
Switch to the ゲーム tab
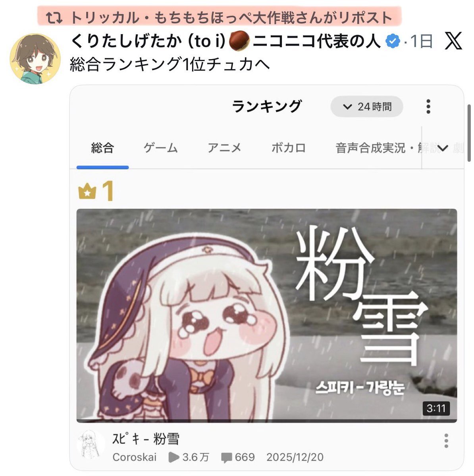click(160, 148)
